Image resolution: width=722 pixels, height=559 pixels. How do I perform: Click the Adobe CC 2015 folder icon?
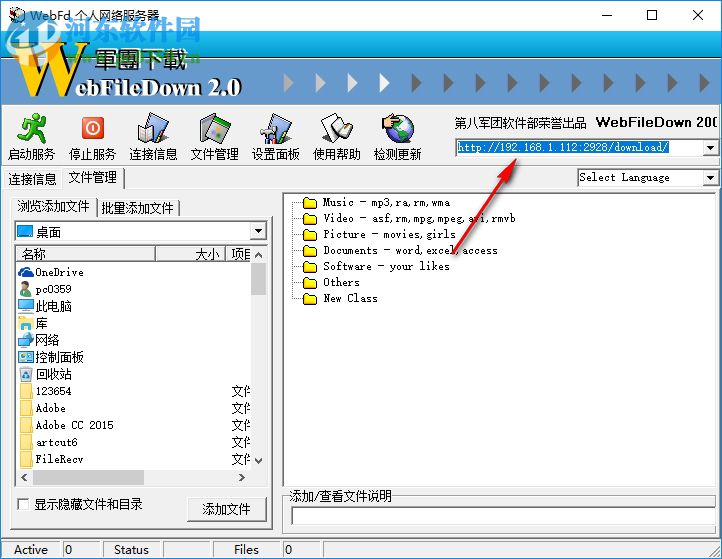point(26,425)
